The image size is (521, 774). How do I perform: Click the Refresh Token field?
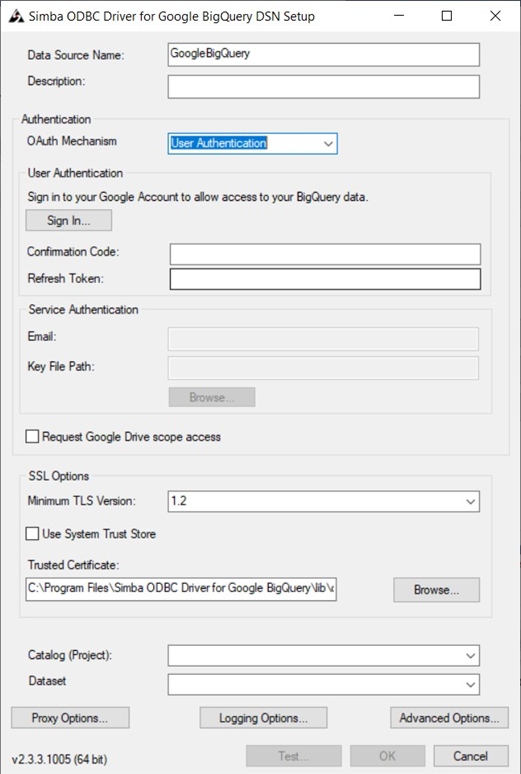tap(325, 279)
